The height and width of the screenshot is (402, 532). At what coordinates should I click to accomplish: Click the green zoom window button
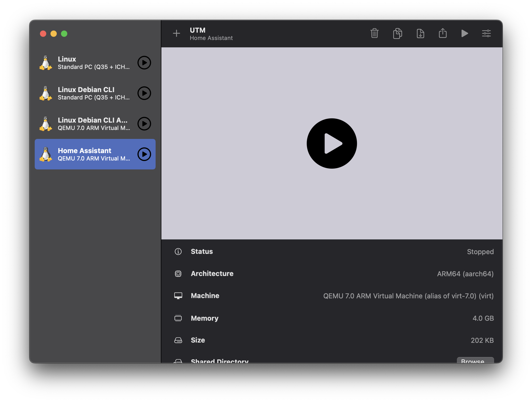(64, 34)
